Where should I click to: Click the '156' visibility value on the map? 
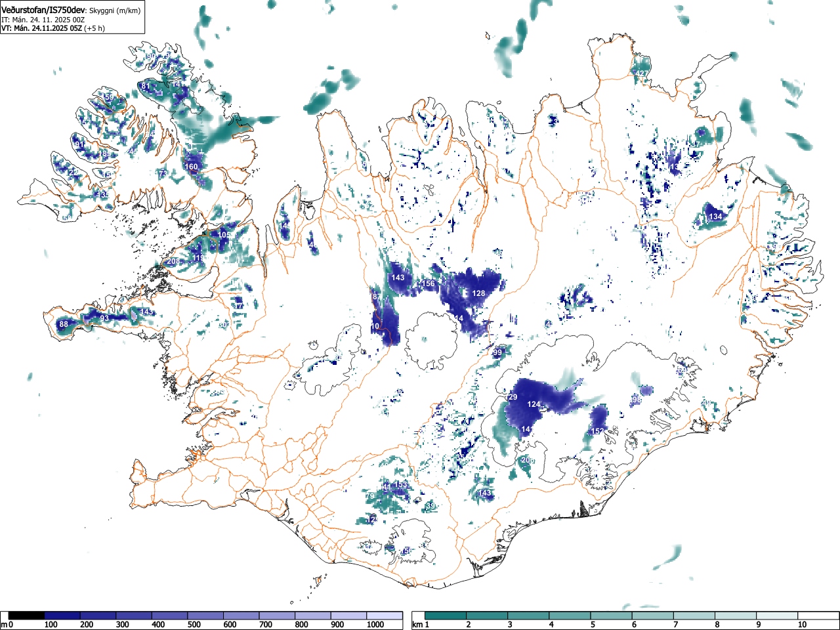428,283
